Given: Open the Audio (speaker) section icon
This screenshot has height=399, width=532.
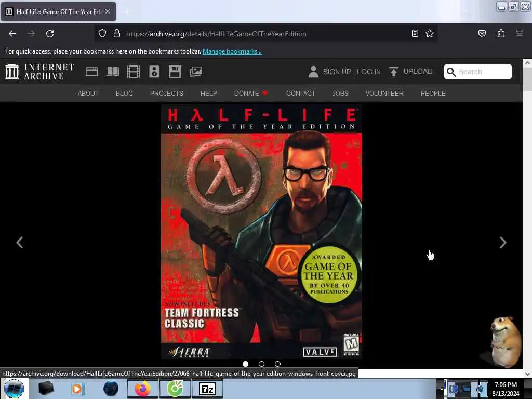Looking at the screenshot, I should pos(154,72).
